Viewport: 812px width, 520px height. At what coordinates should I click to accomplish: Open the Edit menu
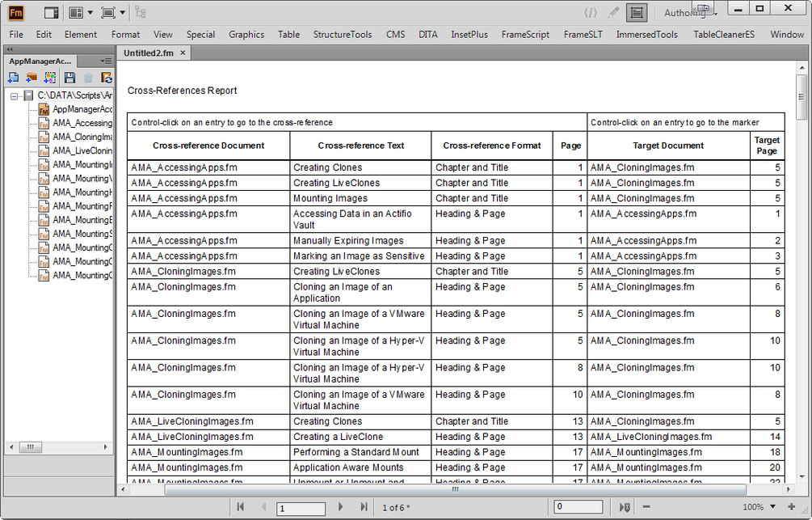coord(44,35)
